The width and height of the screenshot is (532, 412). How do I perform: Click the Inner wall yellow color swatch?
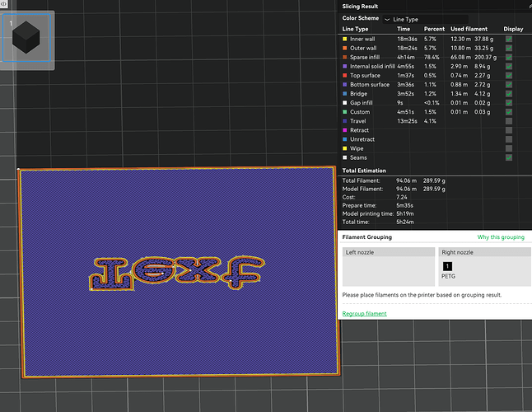345,39
